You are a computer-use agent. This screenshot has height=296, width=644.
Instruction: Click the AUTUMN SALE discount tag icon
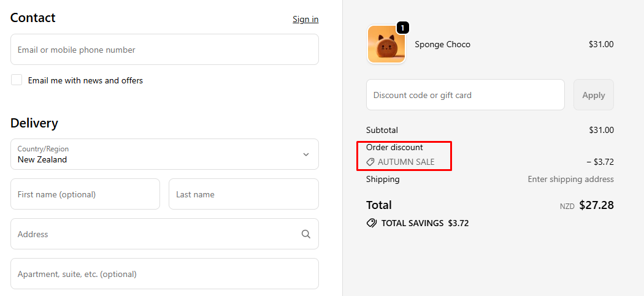370,162
